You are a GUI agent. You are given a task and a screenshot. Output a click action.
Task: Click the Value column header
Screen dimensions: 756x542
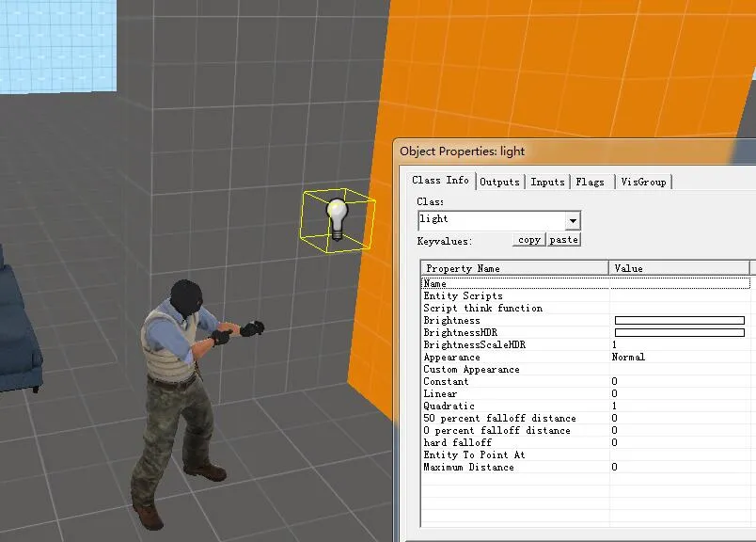point(679,268)
